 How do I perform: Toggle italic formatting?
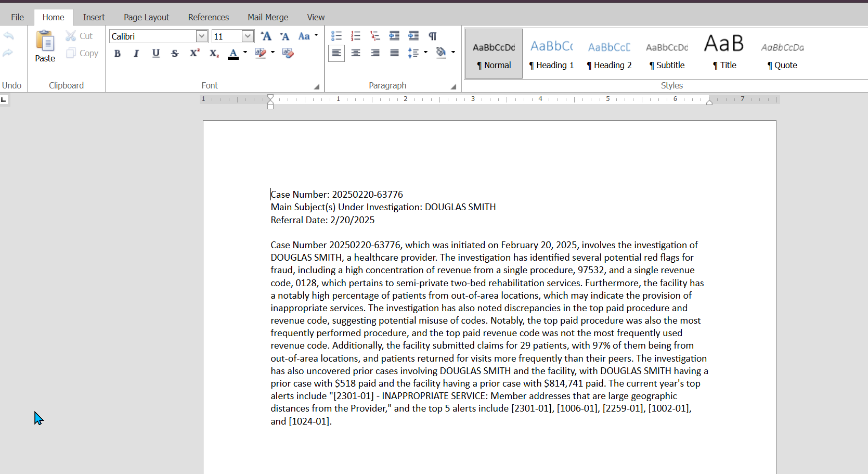(136, 53)
